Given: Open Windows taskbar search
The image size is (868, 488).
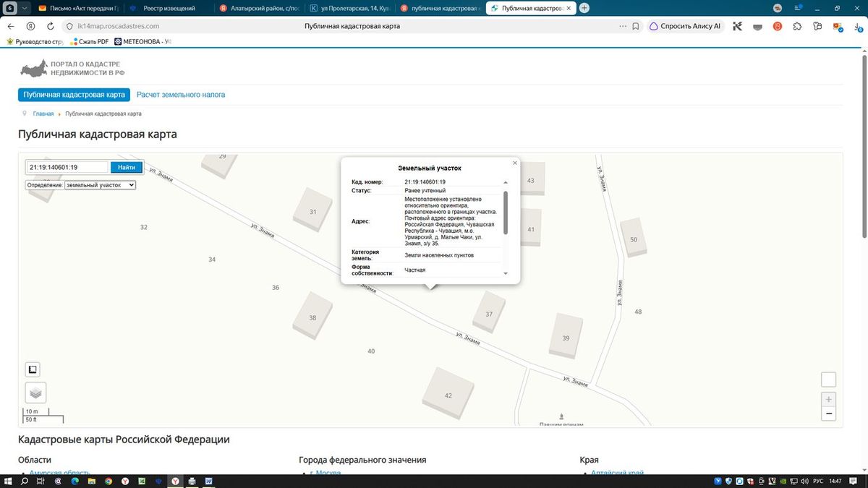Looking at the screenshot, I should 25,481.
